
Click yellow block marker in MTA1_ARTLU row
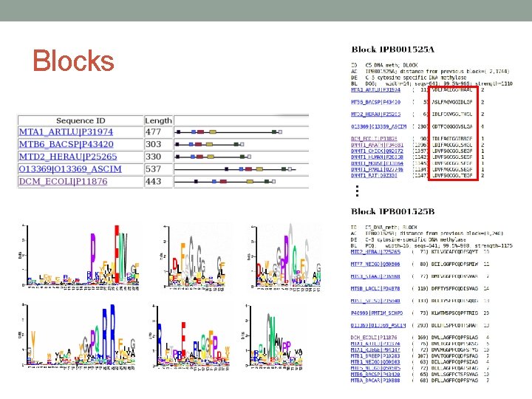pos(213,132)
